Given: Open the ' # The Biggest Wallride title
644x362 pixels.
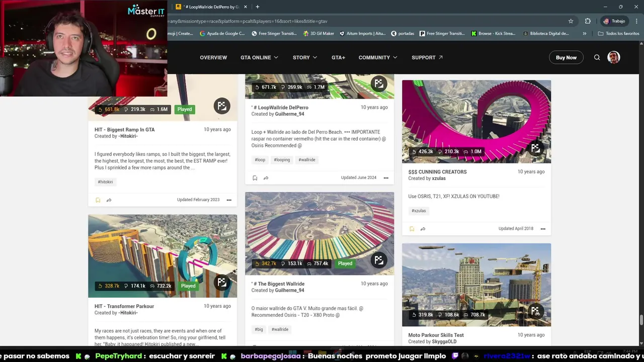Looking at the screenshot, I should point(278,284).
